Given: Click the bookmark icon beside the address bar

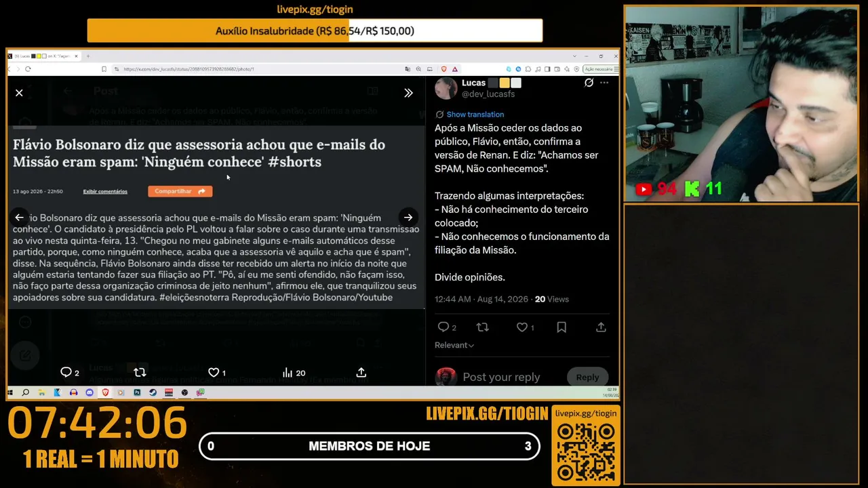Looking at the screenshot, I should pos(104,69).
